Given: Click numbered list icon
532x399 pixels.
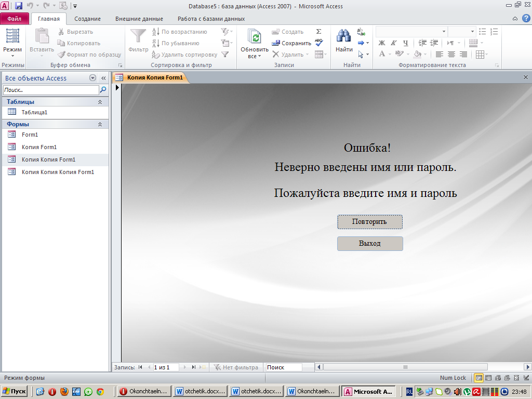Looking at the screenshot, I should coord(494,32).
